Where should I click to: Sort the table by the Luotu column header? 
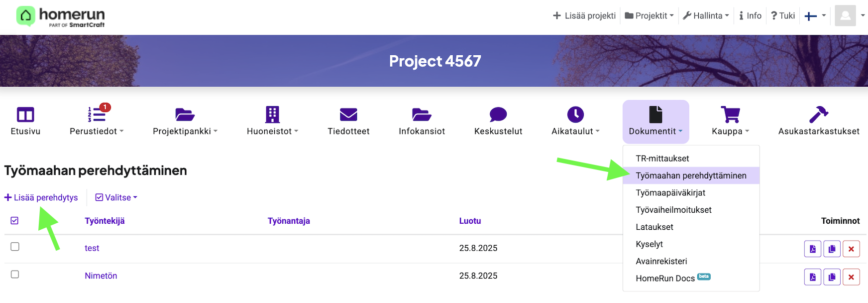tap(469, 221)
